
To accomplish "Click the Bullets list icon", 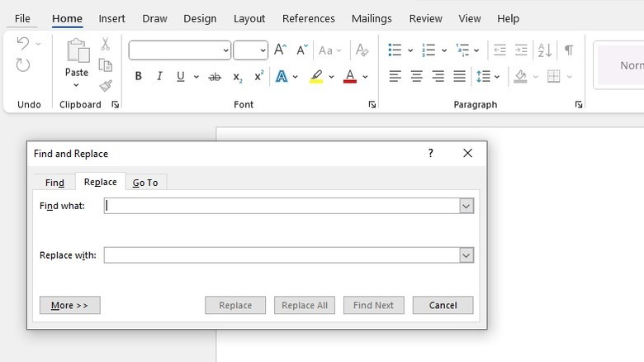I will pos(395,50).
